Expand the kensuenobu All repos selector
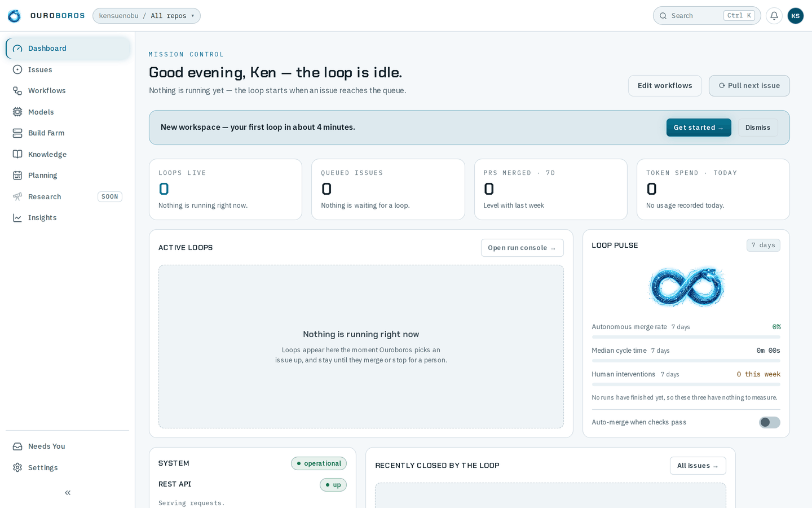 [x=147, y=16]
